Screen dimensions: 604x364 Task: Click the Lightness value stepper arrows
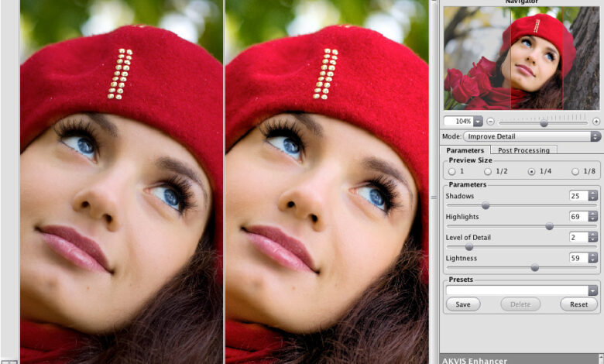tap(593, 258)
